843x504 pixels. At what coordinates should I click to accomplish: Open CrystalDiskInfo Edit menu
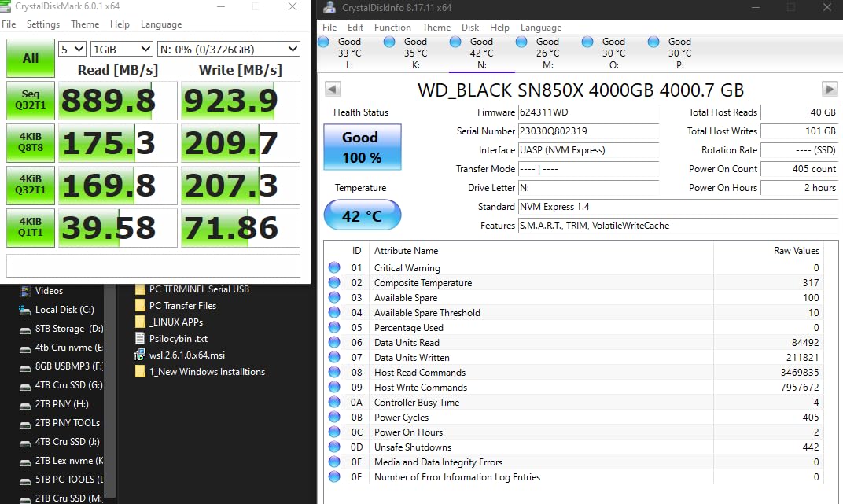pos(355,28)
